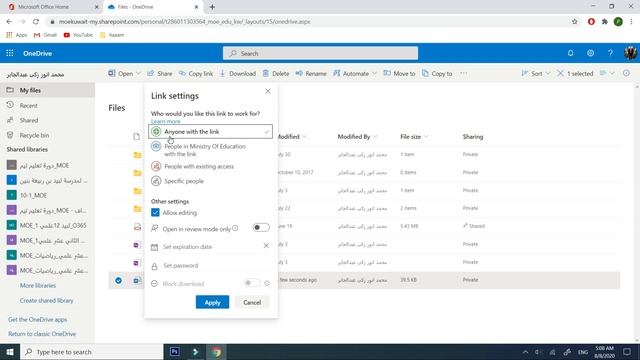
Task: Click Copy to in the command bar
Action: pyautogui.click(x=437, y=73)
